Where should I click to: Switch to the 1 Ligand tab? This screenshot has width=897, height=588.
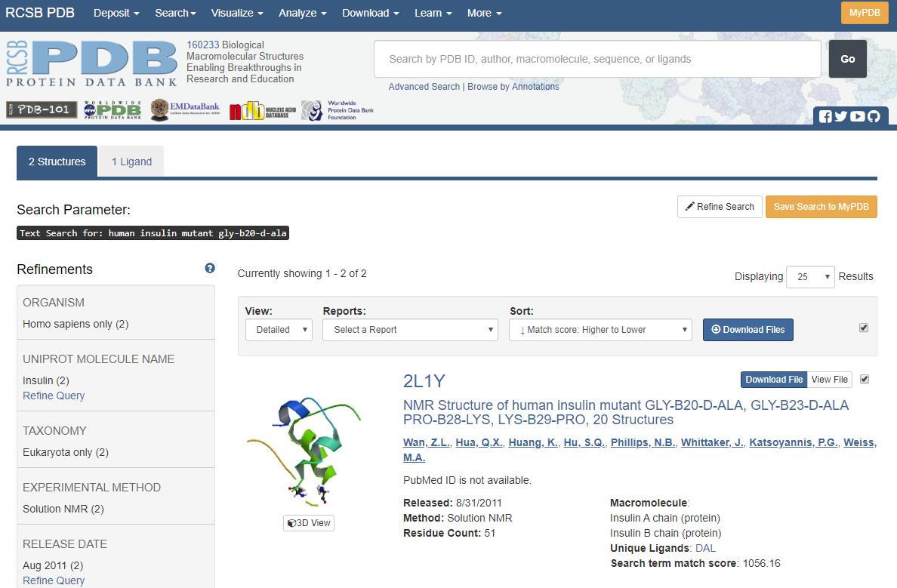tap(131, 162)
